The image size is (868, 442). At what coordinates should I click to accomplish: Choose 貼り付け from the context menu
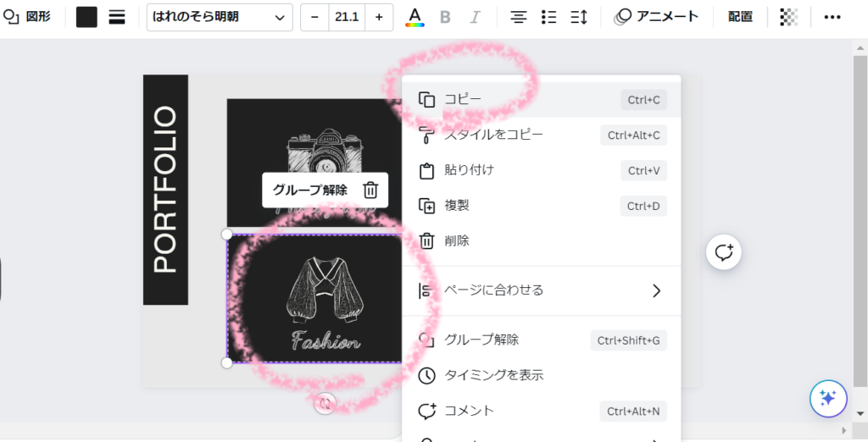[542, 170]
